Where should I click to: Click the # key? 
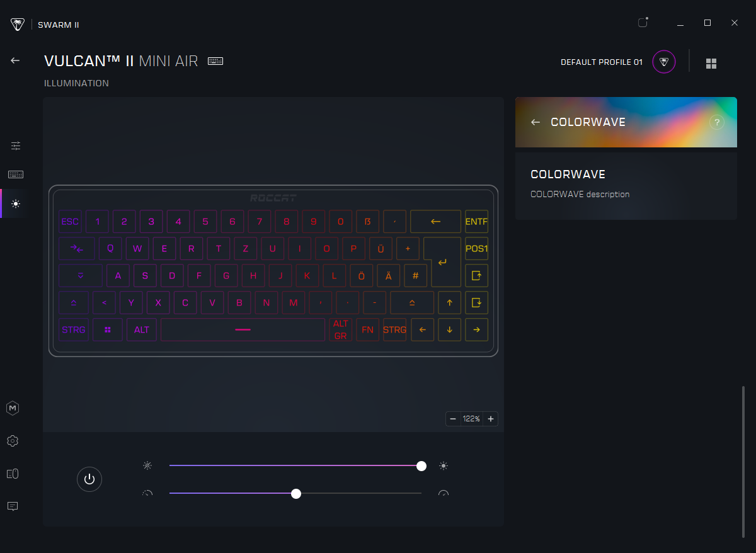(x=415, y=276)
